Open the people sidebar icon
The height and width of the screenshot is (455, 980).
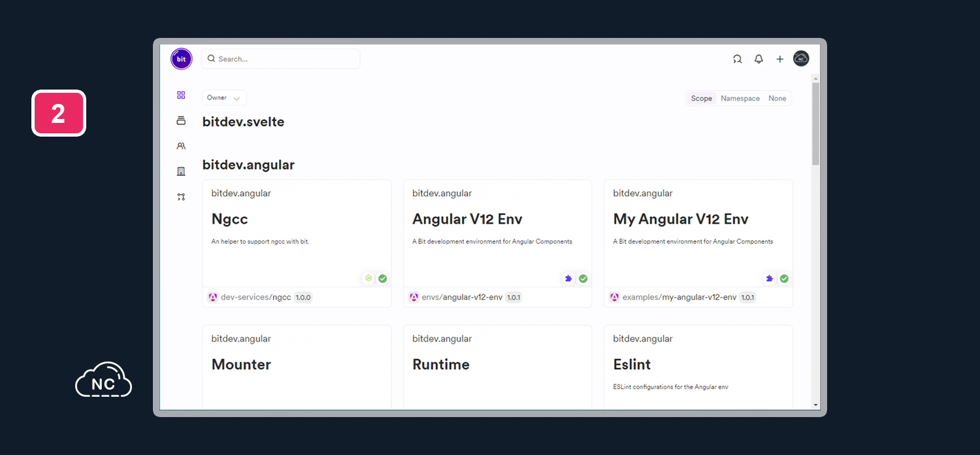point(181,146)
